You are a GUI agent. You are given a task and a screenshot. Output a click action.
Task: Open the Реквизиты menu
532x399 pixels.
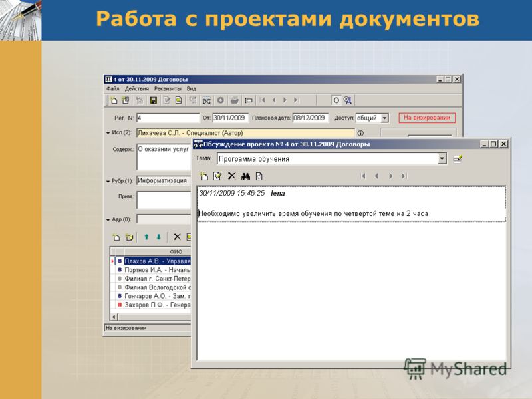click(168, 88)
